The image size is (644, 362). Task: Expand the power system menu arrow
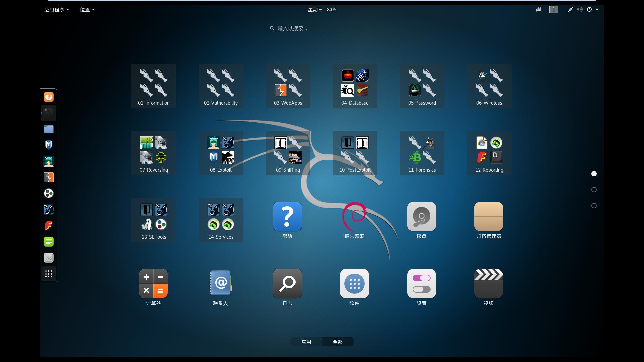pyautogui.click(x=597, y=10)
